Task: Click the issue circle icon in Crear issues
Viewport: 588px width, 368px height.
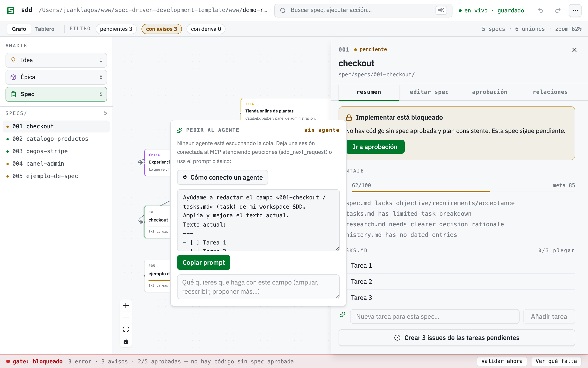Action: point(397,338)
